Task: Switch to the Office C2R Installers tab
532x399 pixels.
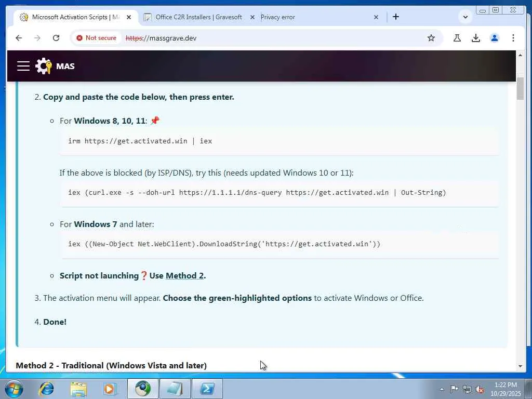Action: coord(198,17)
